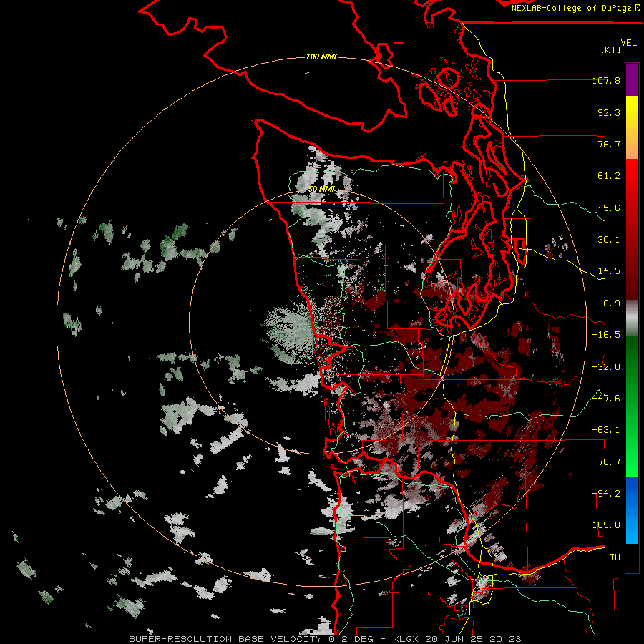Select the 50 NMI range ring label
The height and width of the screenshot is (644, 644).
[321, 190]
